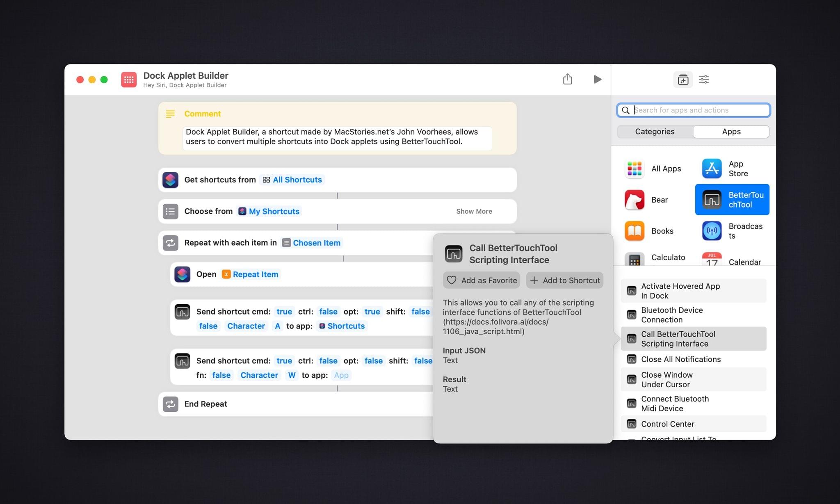Click the Shortcuts app icon next to Get shortcuts
Image resolution: width=840 pixels, height=504 pixels.
coord(171,179)
